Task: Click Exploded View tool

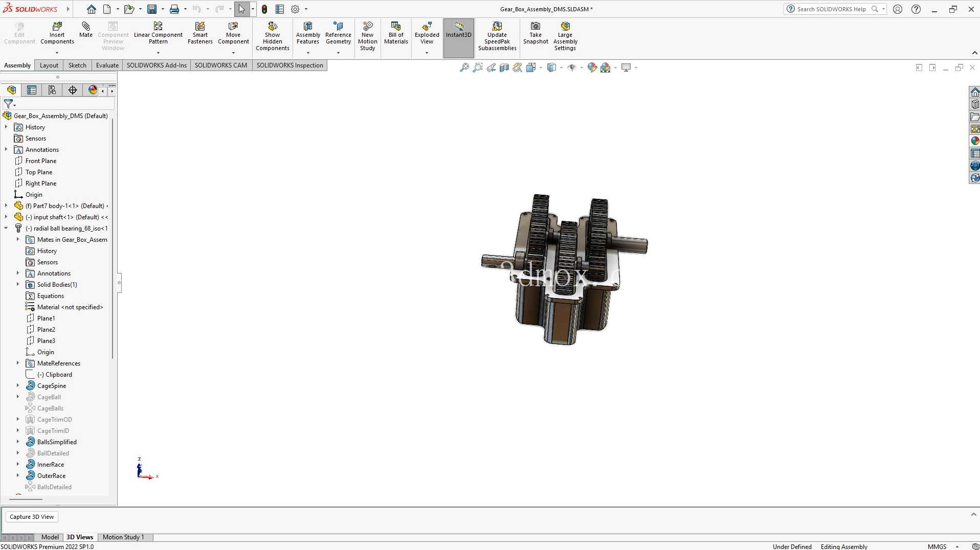Action: coord(427,33)
